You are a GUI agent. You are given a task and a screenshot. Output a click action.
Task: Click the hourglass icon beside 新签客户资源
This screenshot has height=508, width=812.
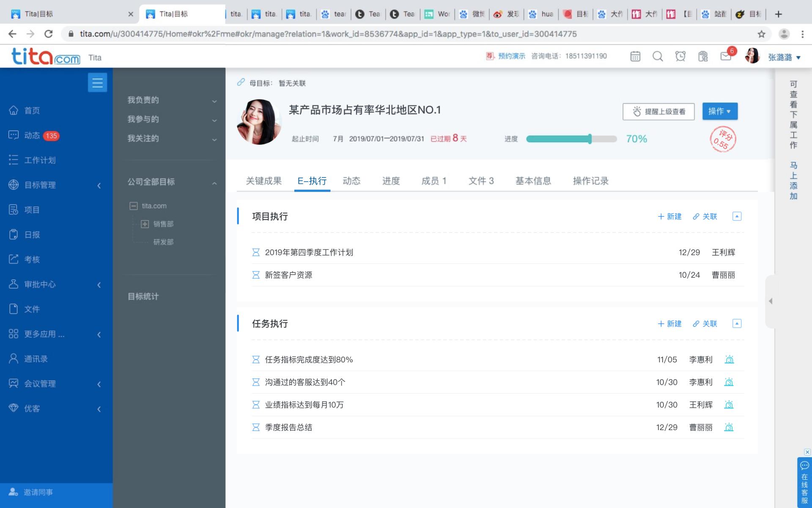pos(256,275)
